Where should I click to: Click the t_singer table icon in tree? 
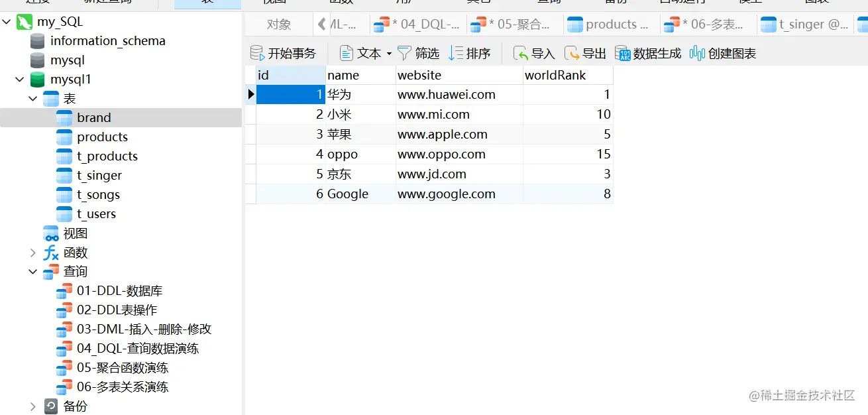[x=64, y=176]
